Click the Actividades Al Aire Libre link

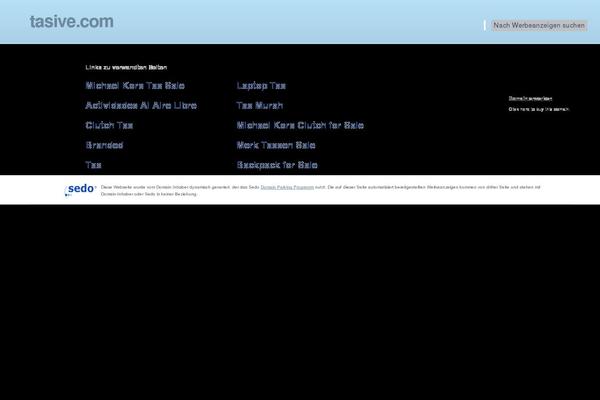(x=141, y=105)
